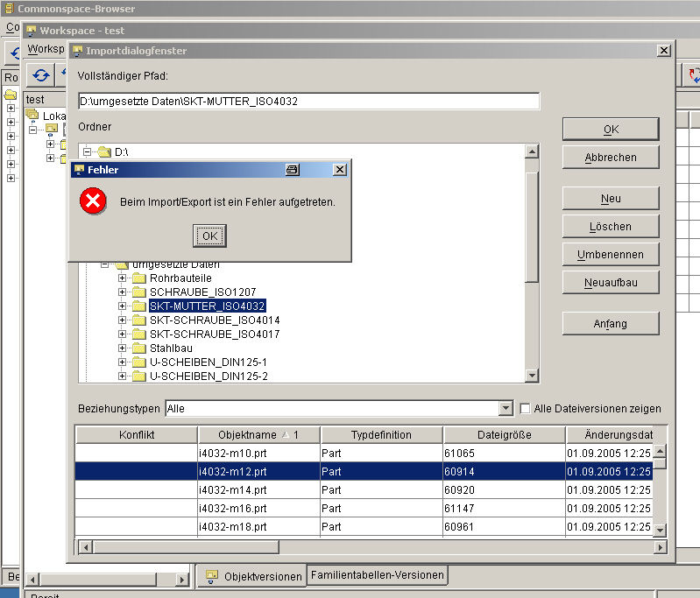Click the D:\ drive folder icon
Image resolution: width=700 pixels, height=598 pixels.
click(104, 151)
